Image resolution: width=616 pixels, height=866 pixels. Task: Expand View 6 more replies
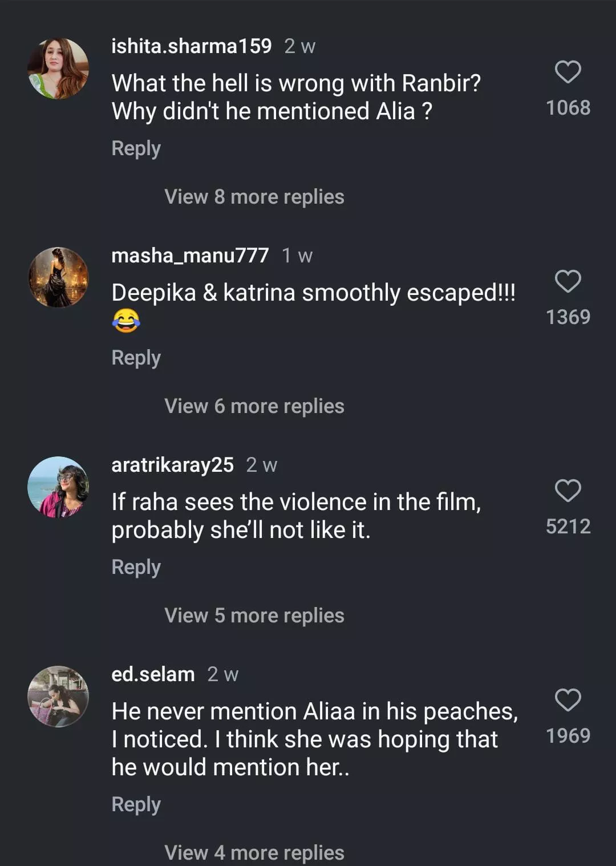(254, 406)
